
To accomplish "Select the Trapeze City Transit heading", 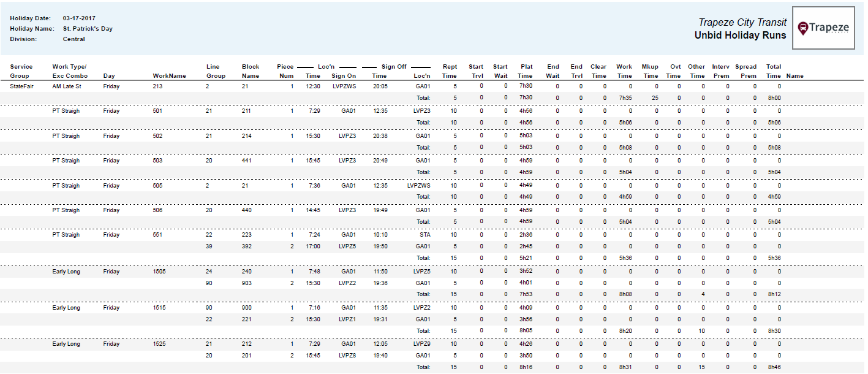I will (x=742, y=21).
